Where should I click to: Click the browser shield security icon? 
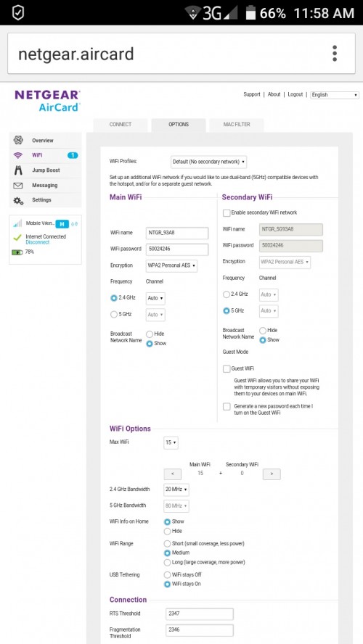click(18, 12)
